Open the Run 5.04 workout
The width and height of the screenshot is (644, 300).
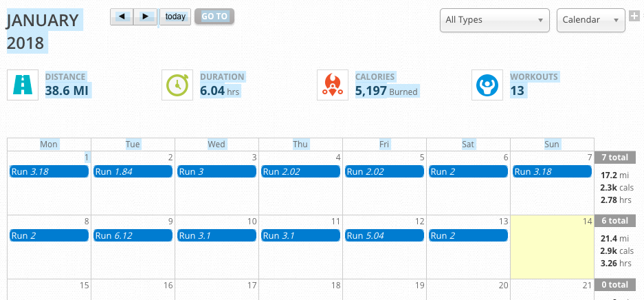pyautogui.click(x=384, y=235)
